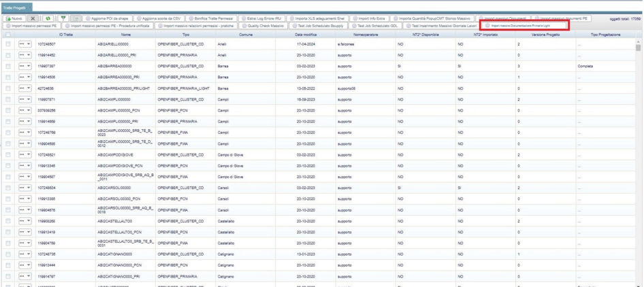
Task: Check the row for ABI2ARIELLI00000
Action: 8,44
